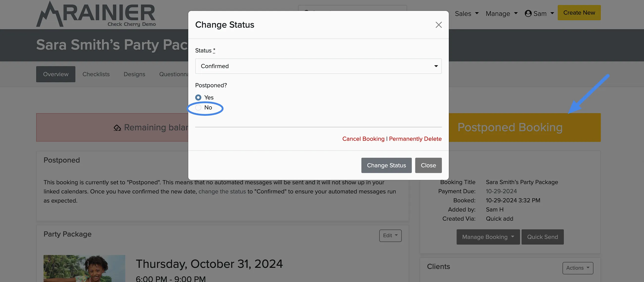644x282 pixels.
Task: Close the Change Status dialog with X
Action: [x=438, y=25]
